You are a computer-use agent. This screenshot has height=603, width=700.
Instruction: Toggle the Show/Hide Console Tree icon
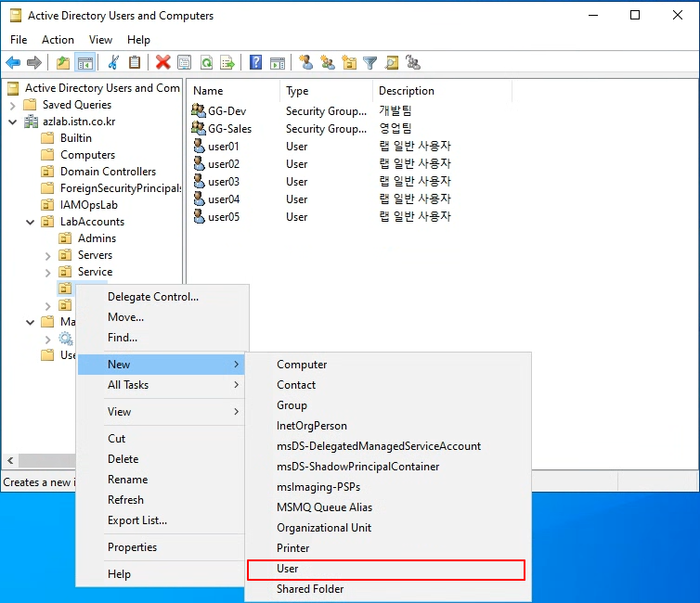click(84, 62)
